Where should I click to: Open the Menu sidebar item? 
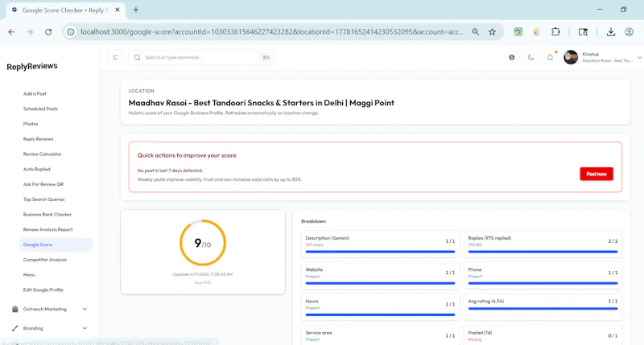click(29, 275)
